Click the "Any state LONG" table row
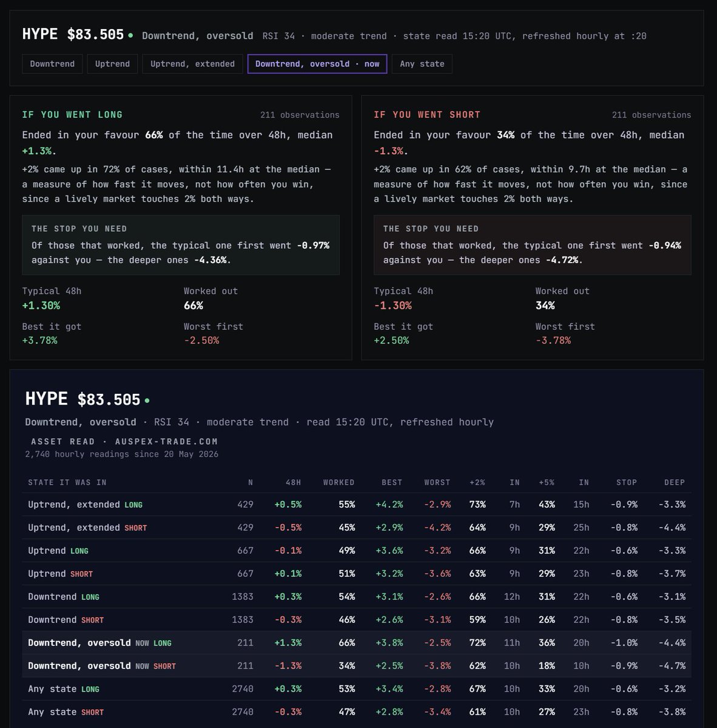Image resolution: width=717 pixels, height=728 pixels. click(357, 689)
